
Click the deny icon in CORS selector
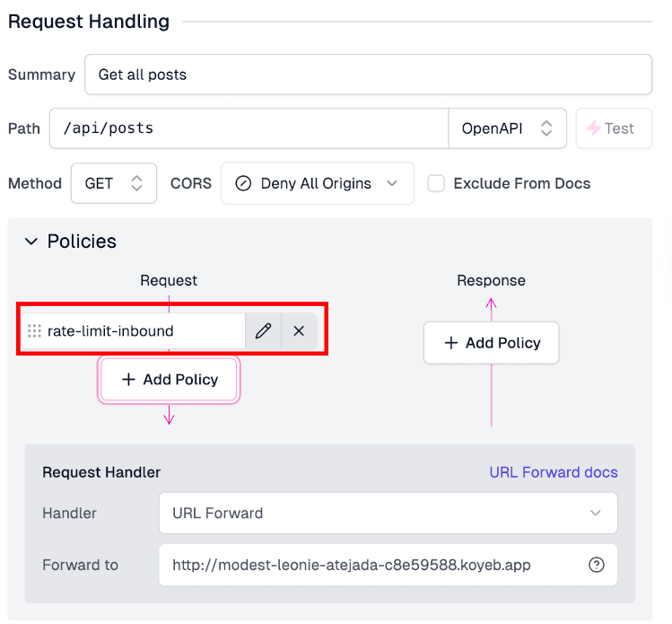pos(243,183)
